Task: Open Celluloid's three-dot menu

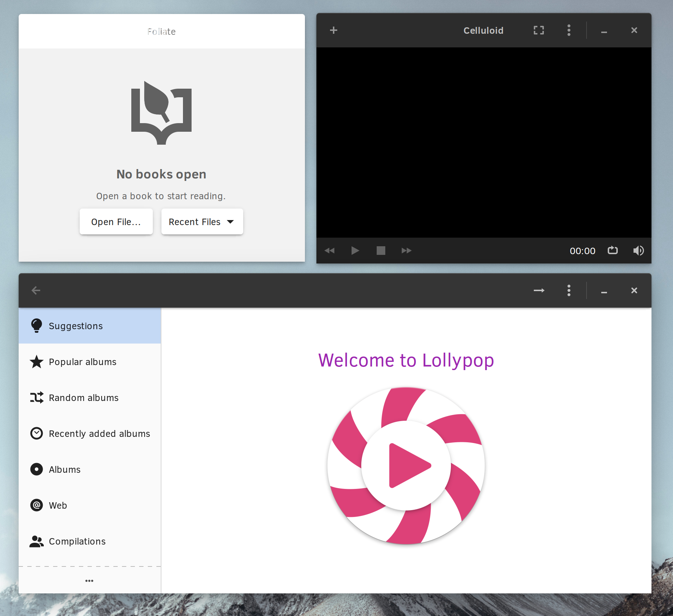Action: (x=569, y=30)
